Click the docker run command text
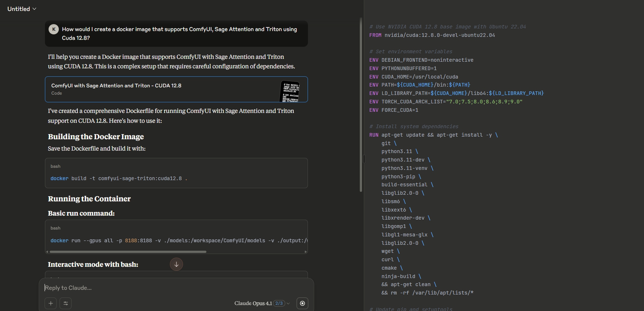 click(x=179, y=241)
